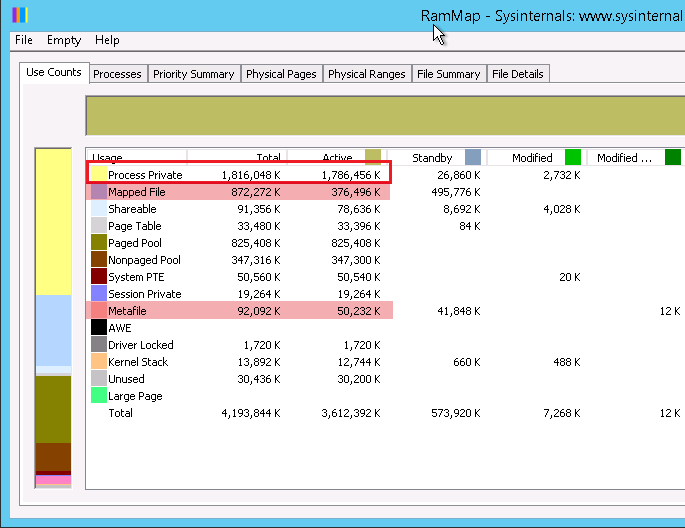This screenshot has width=685, height=528.
Task: Open the Physical Pages tab
Action: click(x=281, y=74)
